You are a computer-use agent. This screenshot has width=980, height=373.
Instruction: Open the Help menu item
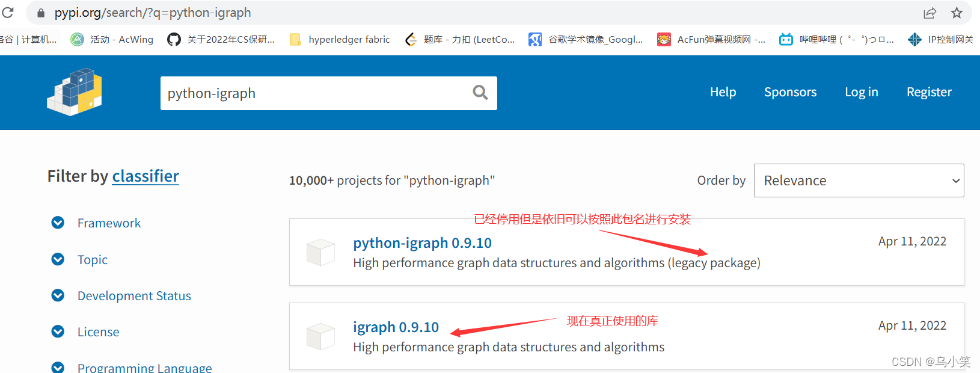point(723,92)
